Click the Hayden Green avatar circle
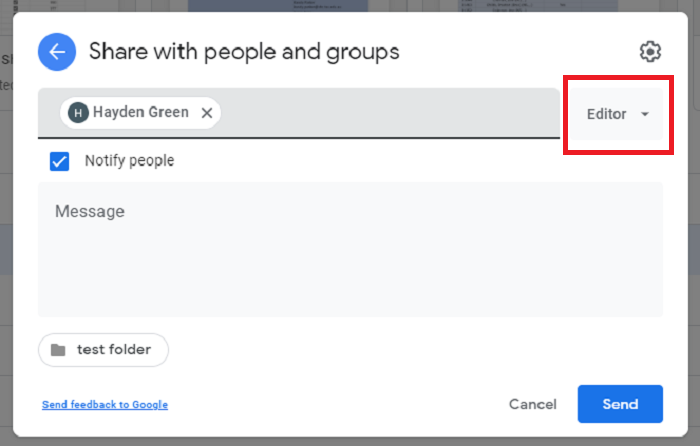 (x=78, y=113)
